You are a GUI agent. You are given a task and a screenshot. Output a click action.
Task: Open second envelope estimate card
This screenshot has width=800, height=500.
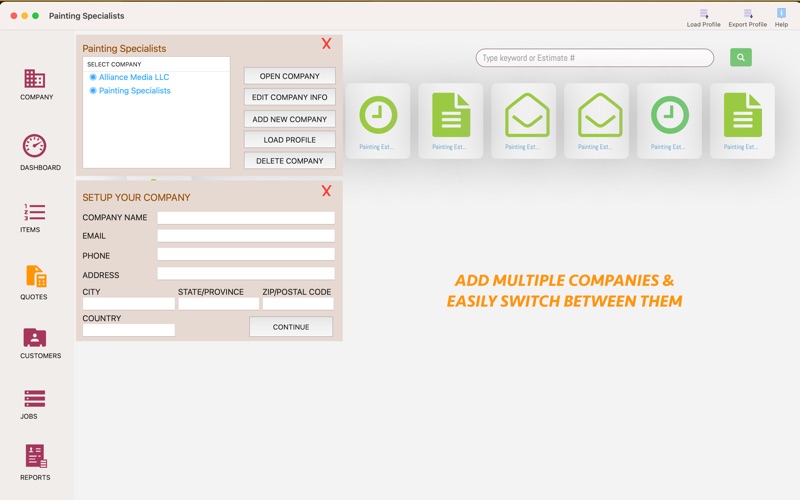click(x=596, y=121)
